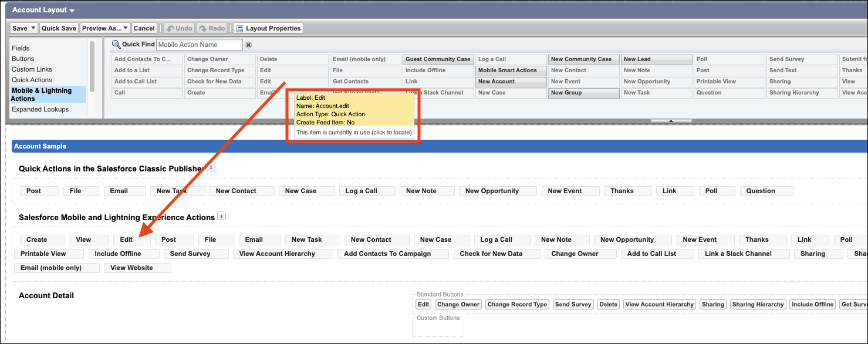Image resolution: width=868 pixels, height=344 pixels.
Task: Click the Quick Find magnifier icon
Action: click(x=116, y=45)
